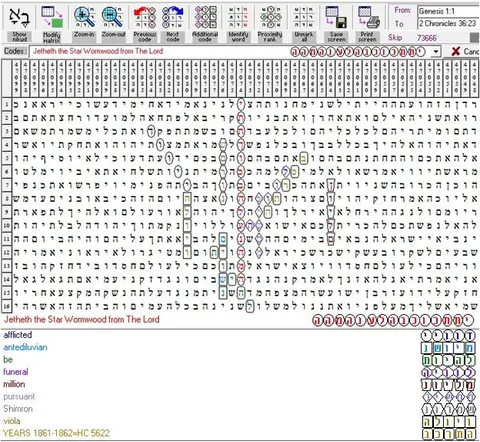Click the gray button right of the Skip value
This screenshot has width=480, height=442.
(x=475, y=38)
